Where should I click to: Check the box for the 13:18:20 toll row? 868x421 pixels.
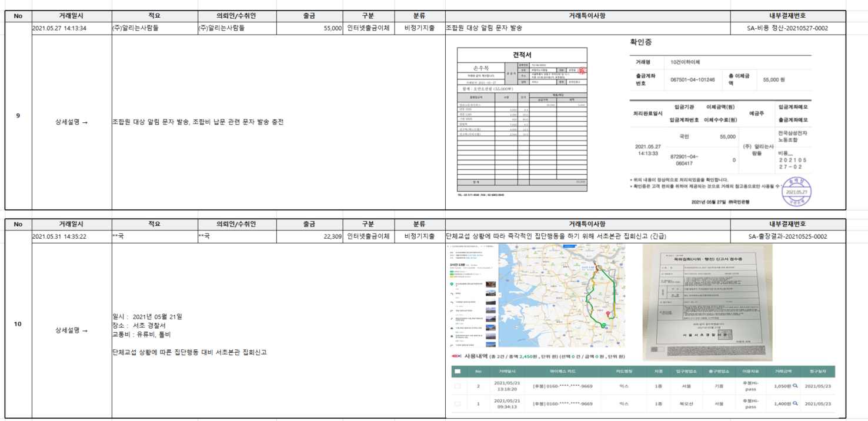pyautogui.click(x=458, y=386)
